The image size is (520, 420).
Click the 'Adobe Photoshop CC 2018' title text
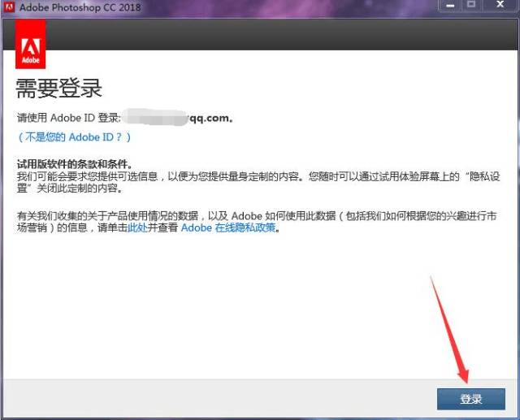coord(80,7)
